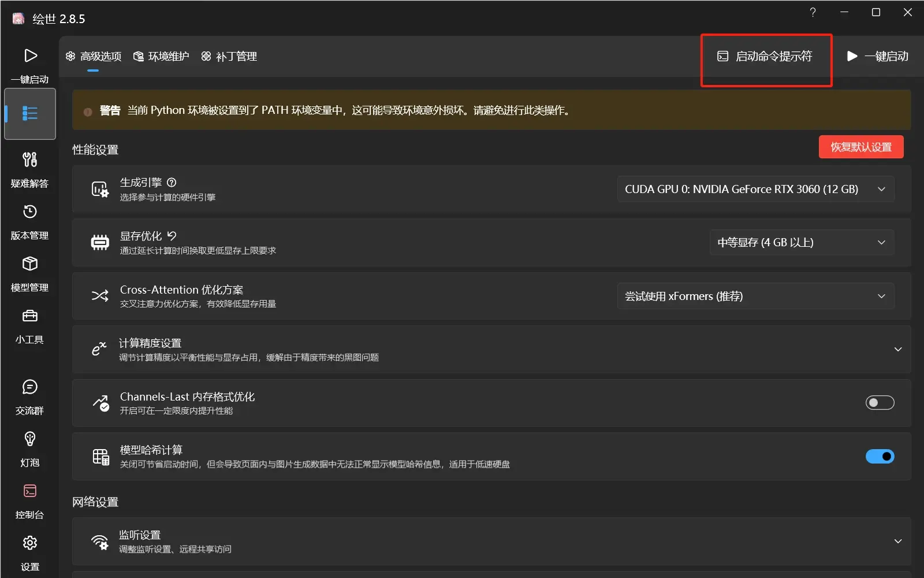Click the 模型哈希计算 table icon

tap(100, 457)
